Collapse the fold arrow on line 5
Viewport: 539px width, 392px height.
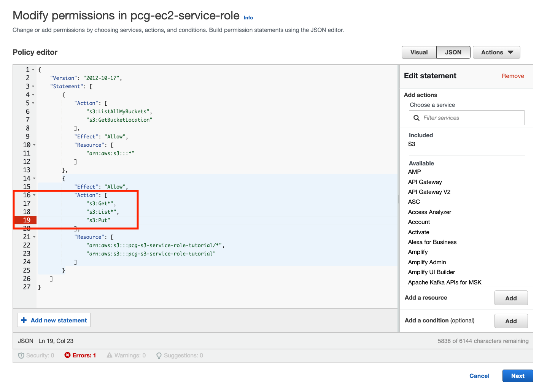[33, 103]
